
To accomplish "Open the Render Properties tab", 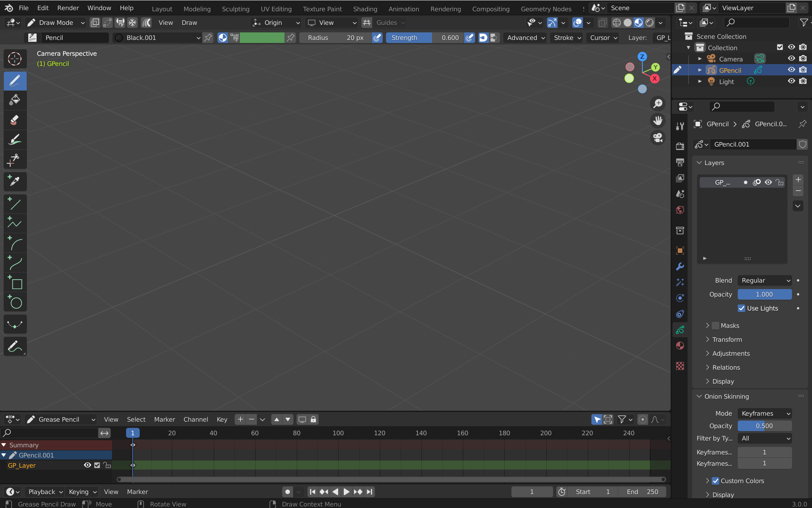I will tap(680, 146).
